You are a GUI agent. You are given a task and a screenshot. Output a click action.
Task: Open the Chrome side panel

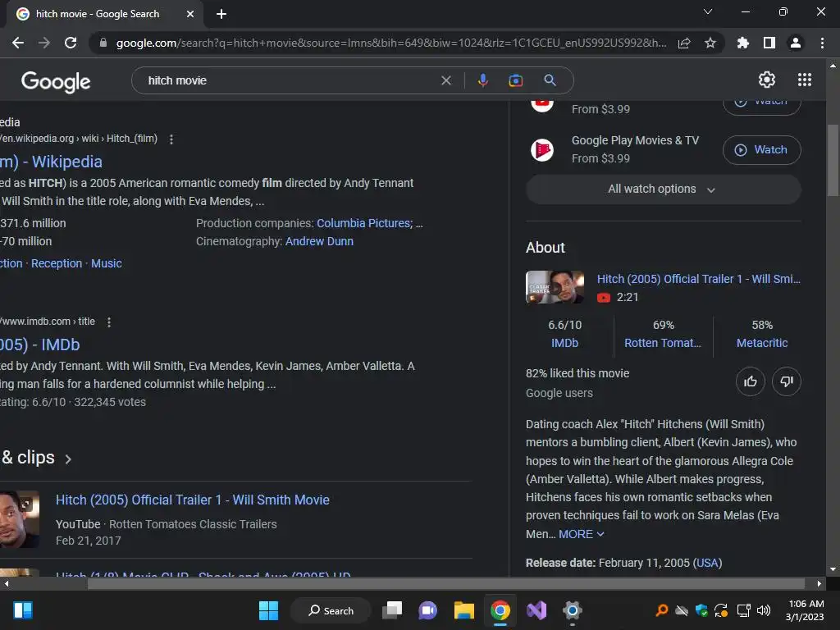[769, 43]
